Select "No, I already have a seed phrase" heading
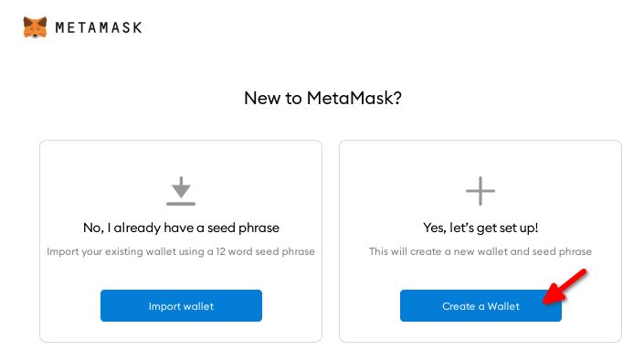 coord(181,228)
